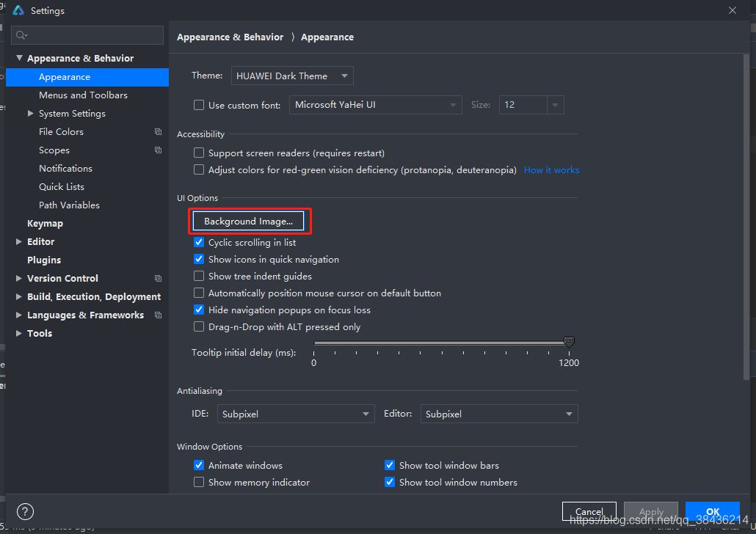Click the Tooltip initial delay slider thumb

pos(569,342)
